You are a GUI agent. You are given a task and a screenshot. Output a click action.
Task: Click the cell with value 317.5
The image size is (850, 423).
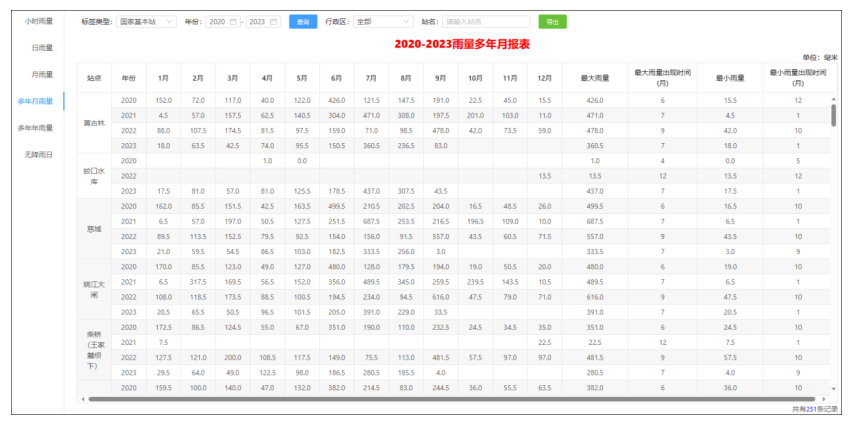[x=198, y=283]
